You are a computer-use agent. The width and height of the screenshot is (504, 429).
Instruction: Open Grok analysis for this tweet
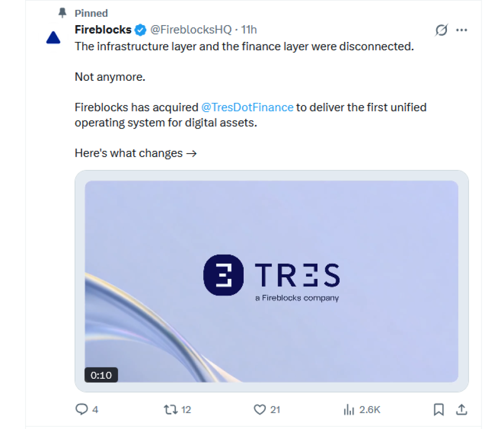(x=441, y=30)
